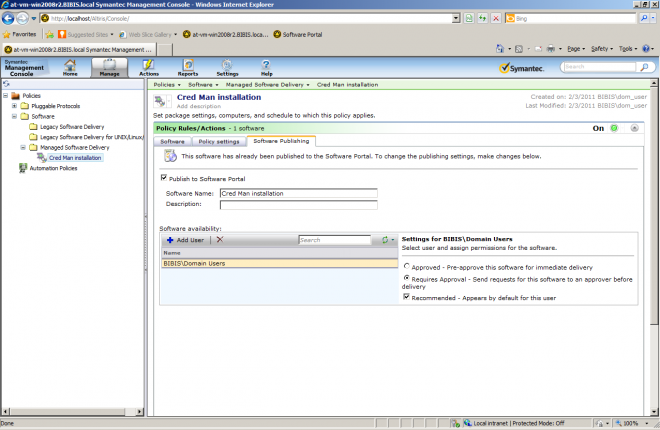The image size is (660, 430).
Task: Toggle Publish to Software Portal checkbox
Action: click(164, 178)
